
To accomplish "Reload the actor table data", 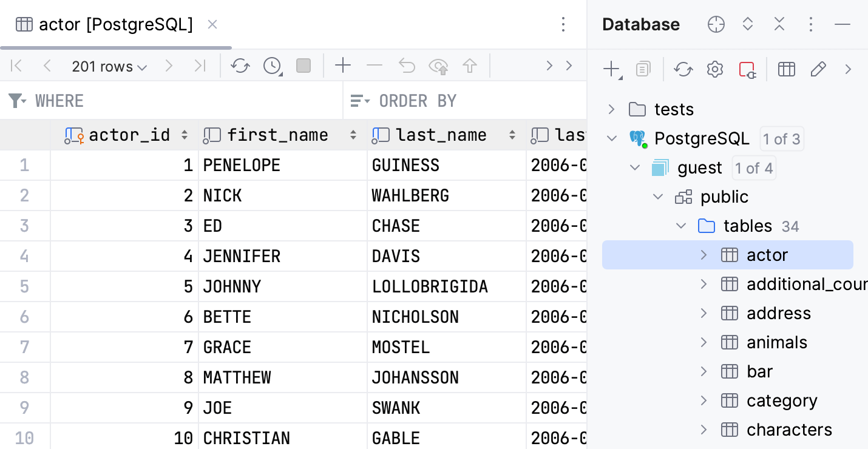I will coord(240,66).
